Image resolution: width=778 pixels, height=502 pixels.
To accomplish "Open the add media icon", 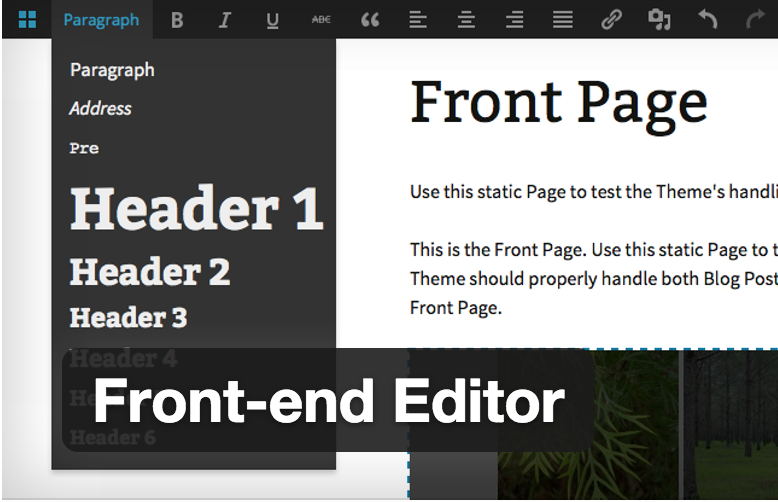I will pos(659,20).
